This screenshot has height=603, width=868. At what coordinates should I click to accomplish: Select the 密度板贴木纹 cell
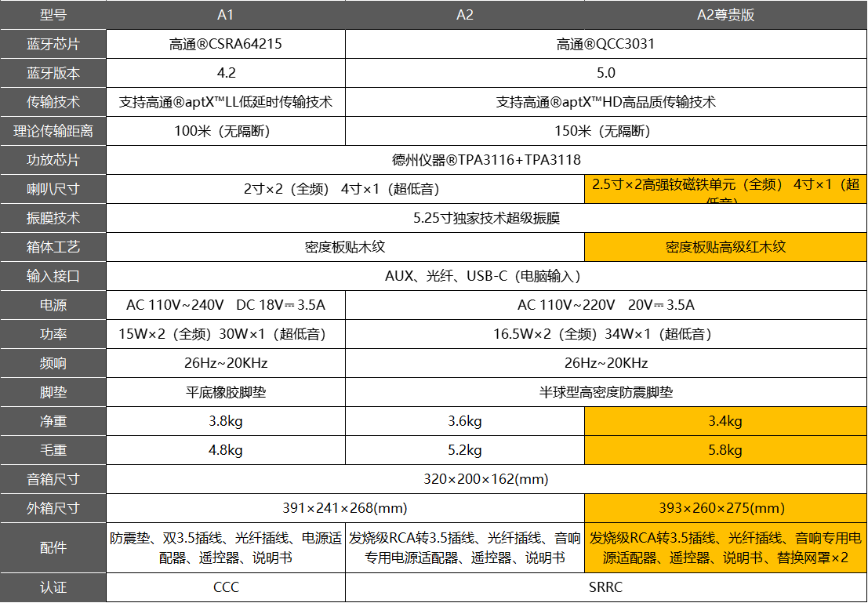(x=346, y=247)
